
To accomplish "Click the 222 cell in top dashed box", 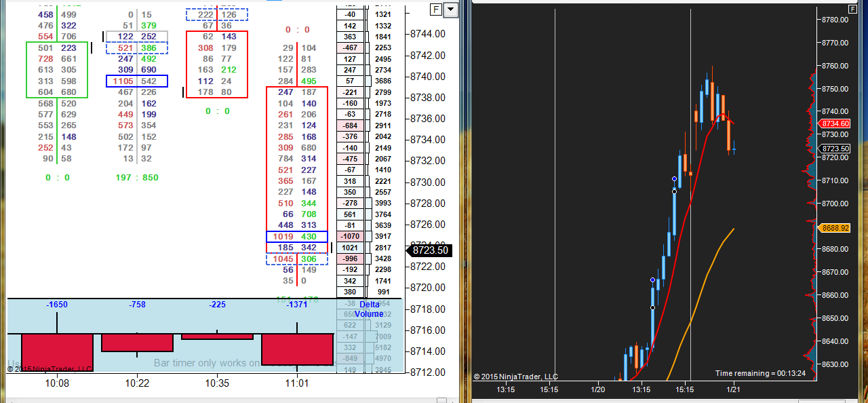I will click(x=205, y=14).
